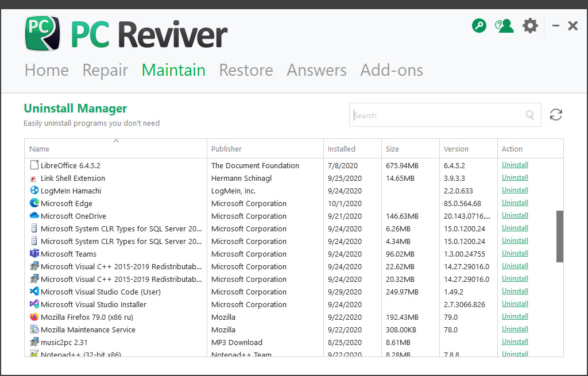Open support using the person icon
Image resolution: width=588 pixels, height=376 pixels.
tap(504, 25)
